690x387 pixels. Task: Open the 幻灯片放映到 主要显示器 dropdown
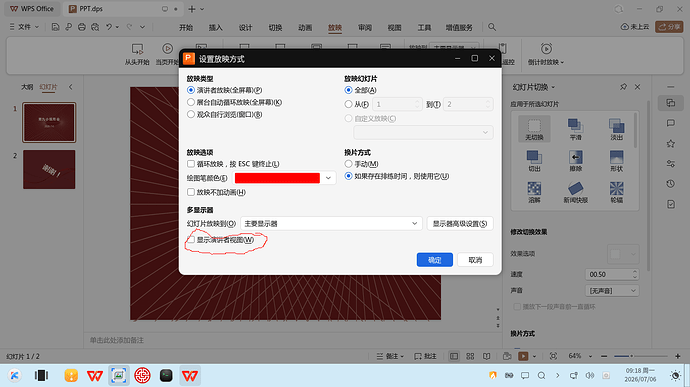(x=331, y=224)
